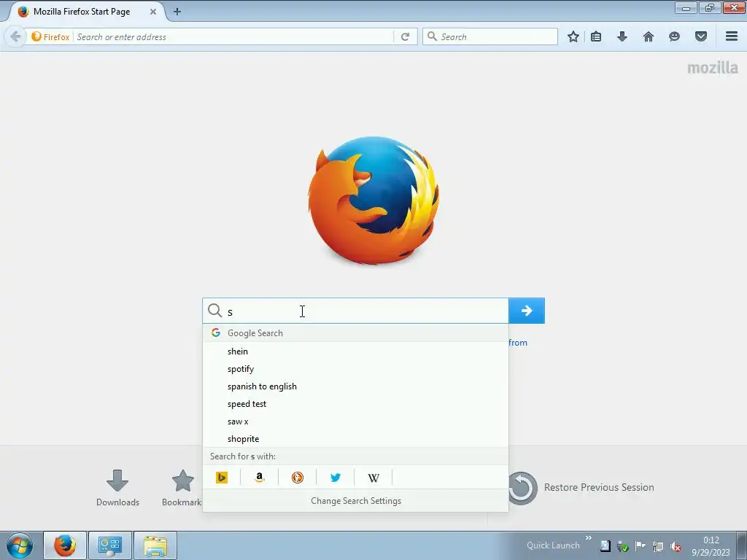Submit search with the blue arrow button

tap(527, 311)
